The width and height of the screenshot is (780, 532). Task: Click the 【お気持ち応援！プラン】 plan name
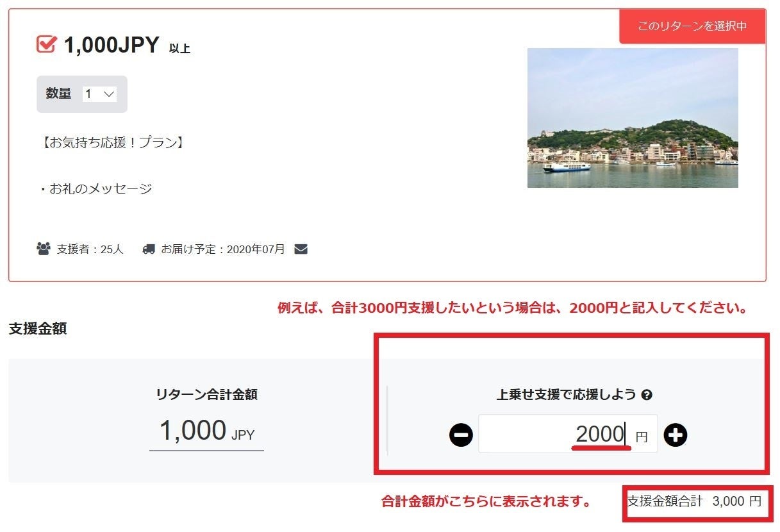pos(112,142)
